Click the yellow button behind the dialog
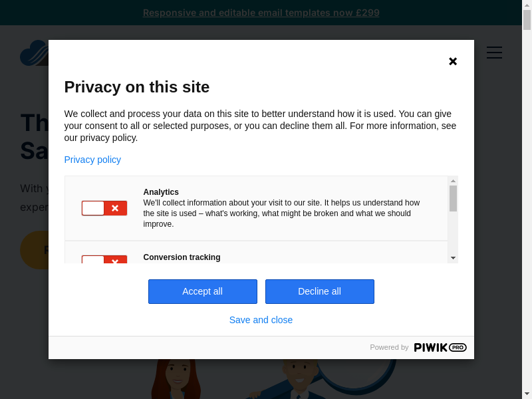This screenshot has width=532, height=399. coord(33,250)
